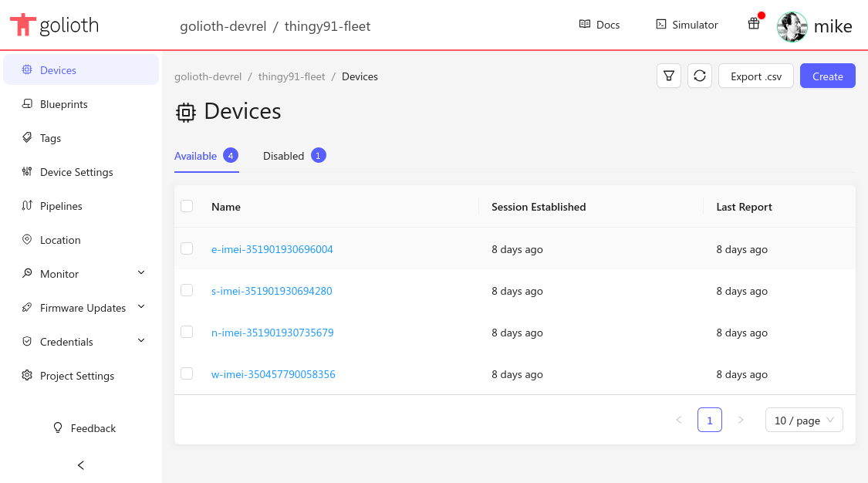Click the Golioth logo
This screenshot has width=868, height=483.
55,25
